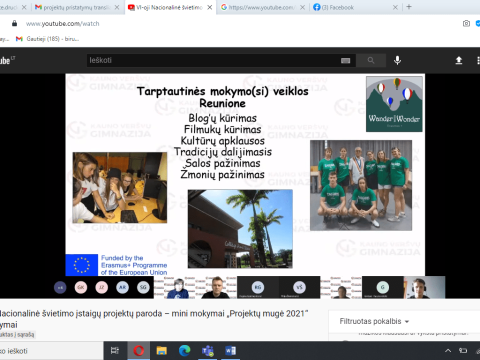This screenshot has width=480, height=360.
Task: Open Microsoft Word from the taskbar
Action: 230,351
